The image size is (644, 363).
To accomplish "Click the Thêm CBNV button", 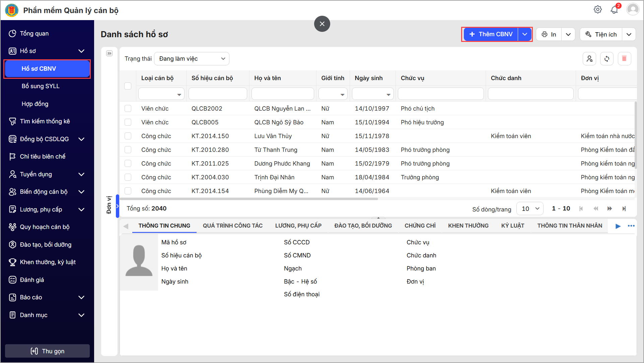I will click(491, 34).
